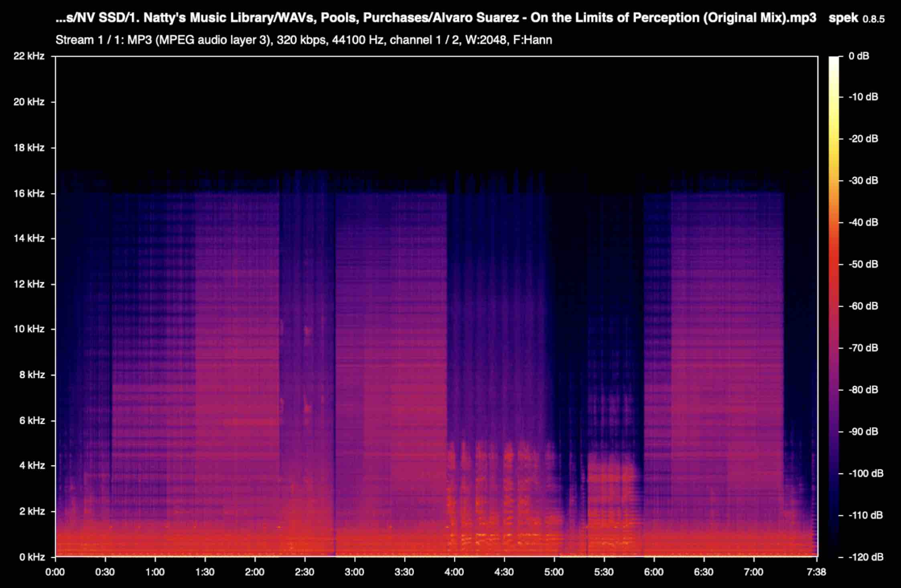This screenshot has height=588, width=901.
Task: Click the "4:00" time axis label
Action: click(454, 572)
